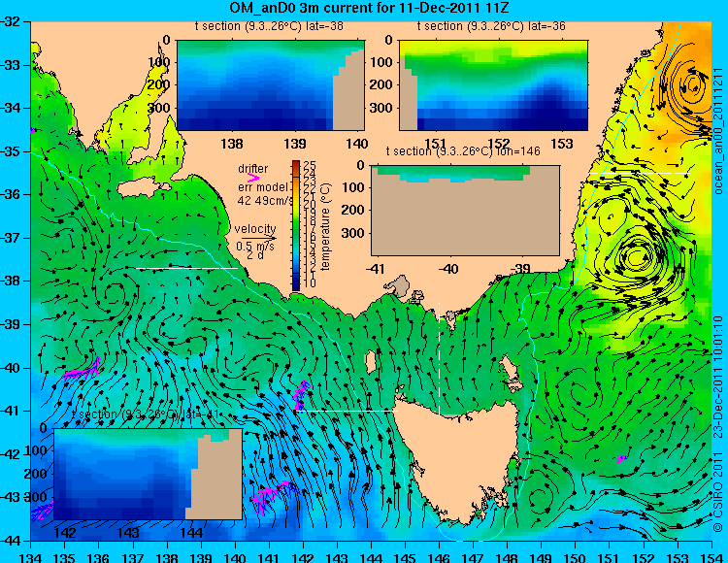Open the lat=-36 temperature section inset plot
The image size is (728, 563).
pos(493,85)
